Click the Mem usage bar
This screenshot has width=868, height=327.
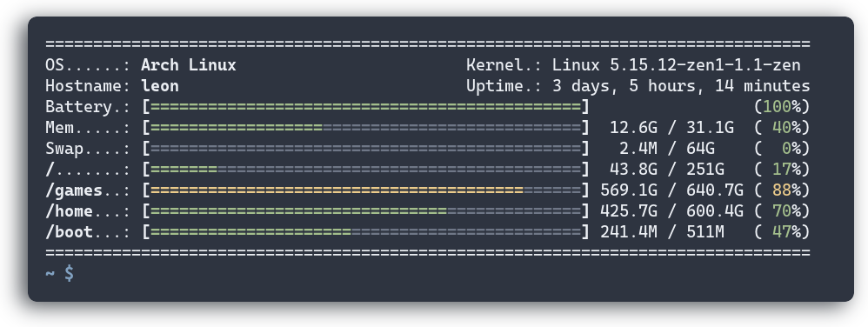click(366, 127)
